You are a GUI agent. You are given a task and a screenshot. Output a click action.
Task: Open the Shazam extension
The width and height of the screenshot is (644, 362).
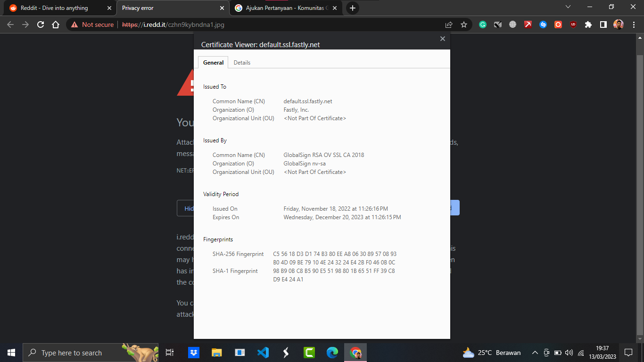[543, 25]
